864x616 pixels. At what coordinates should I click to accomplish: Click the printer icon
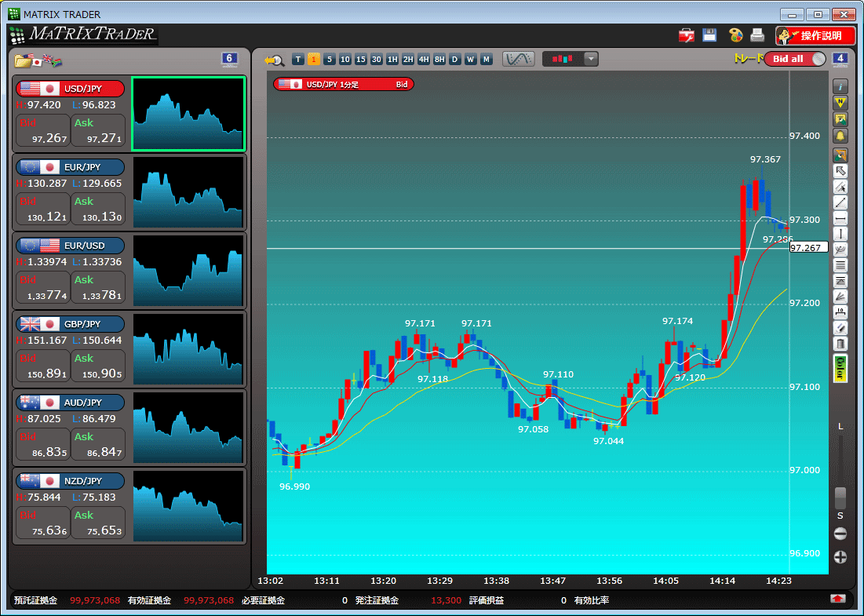(757, 35)
